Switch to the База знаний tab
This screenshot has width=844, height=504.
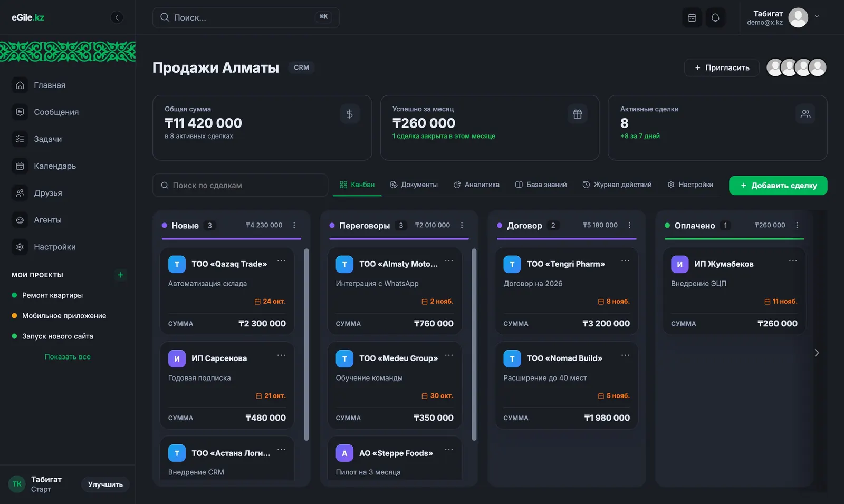[541, 185]
